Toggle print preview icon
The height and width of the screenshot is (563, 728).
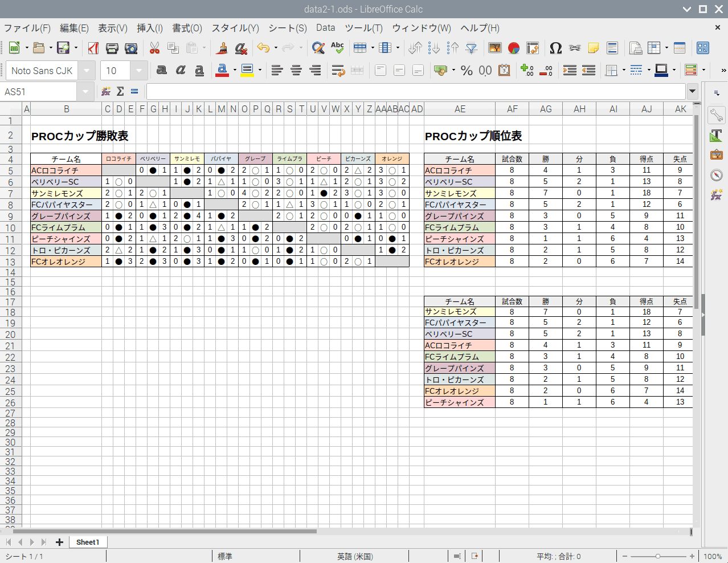(x=132, y=48)
